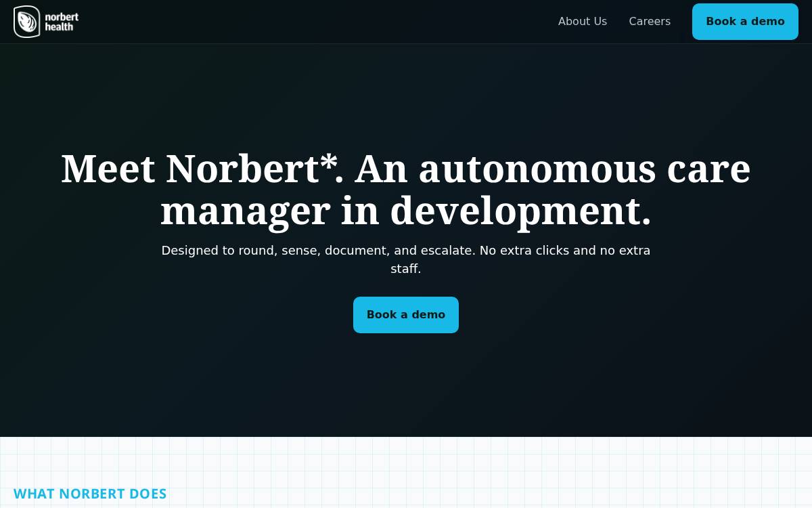Viewport: 812px width, 508px height.
Task: Click the 'Meet Norbert*' headline text
Action: (406, 190)
